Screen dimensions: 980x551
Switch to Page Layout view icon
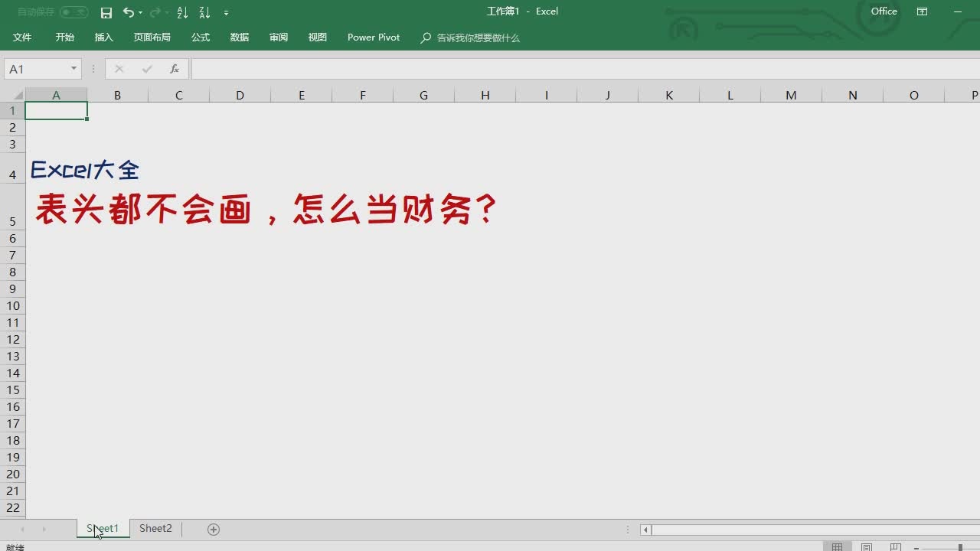866,547
